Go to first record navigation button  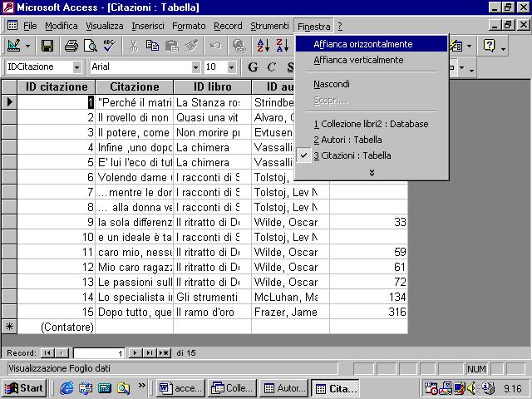click(47, 353)
